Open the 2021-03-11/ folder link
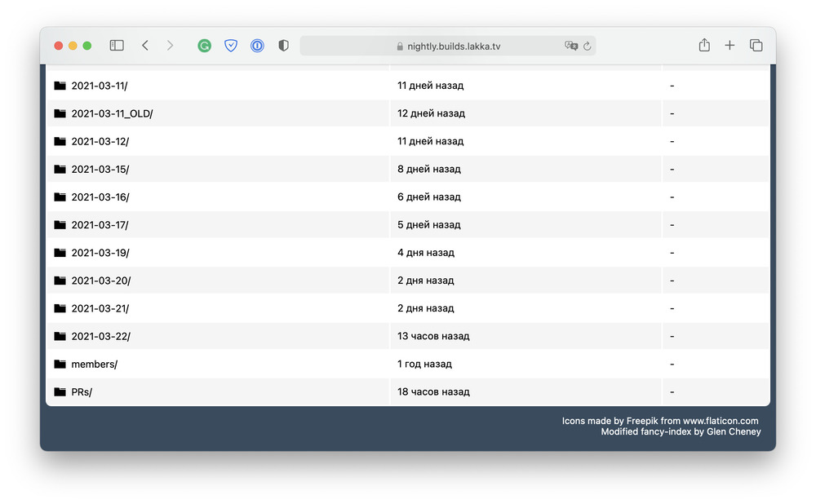 [x=100, y=86]
